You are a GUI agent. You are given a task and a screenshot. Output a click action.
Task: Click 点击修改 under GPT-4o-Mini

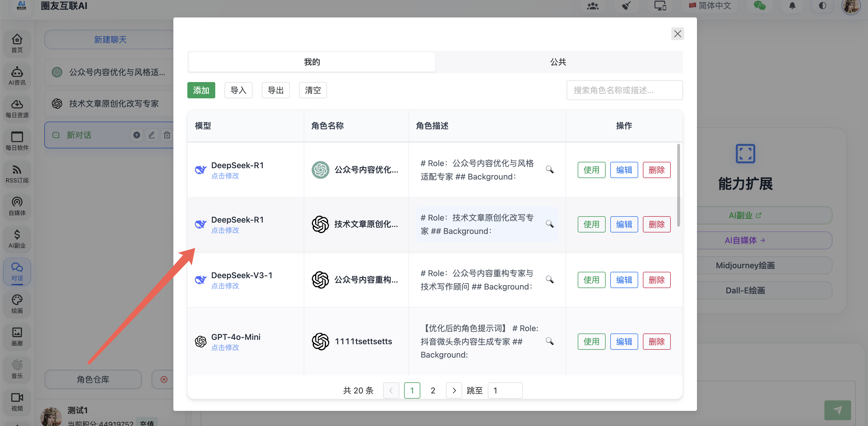point(225,347)
